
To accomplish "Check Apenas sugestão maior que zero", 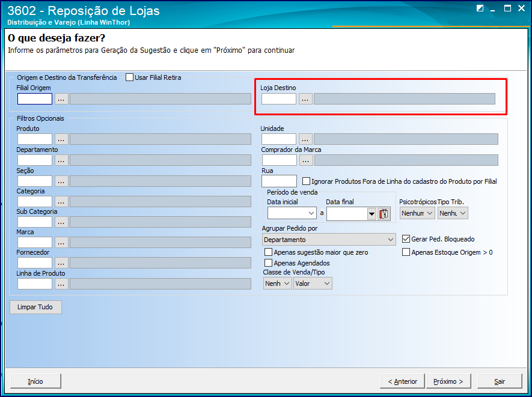I will [x=268, y=252].
